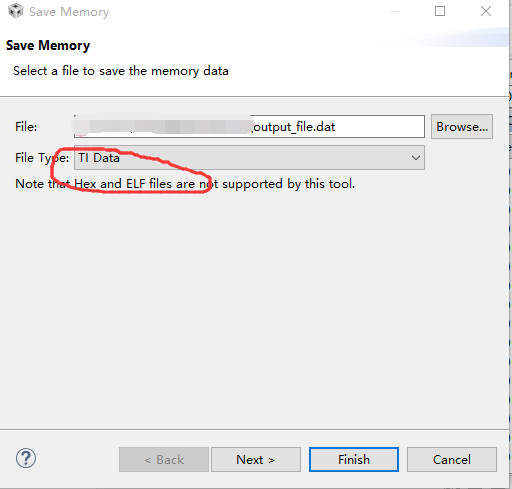
Task: Click into the output_file.dat file path field
Action: 249,127
